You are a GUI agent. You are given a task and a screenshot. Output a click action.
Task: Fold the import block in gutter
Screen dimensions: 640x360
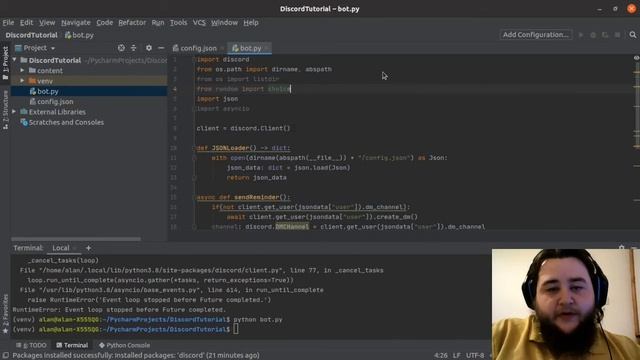[194, 60]
